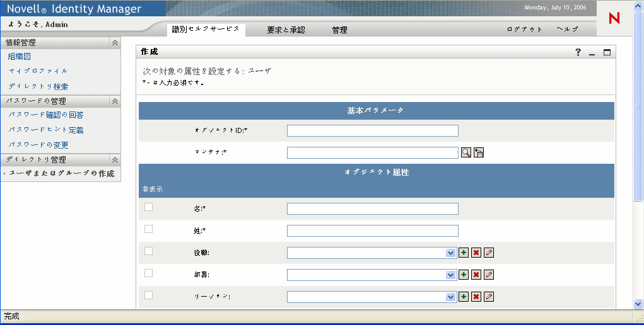Open the パスワードヒント定義 link

point(46,130)
